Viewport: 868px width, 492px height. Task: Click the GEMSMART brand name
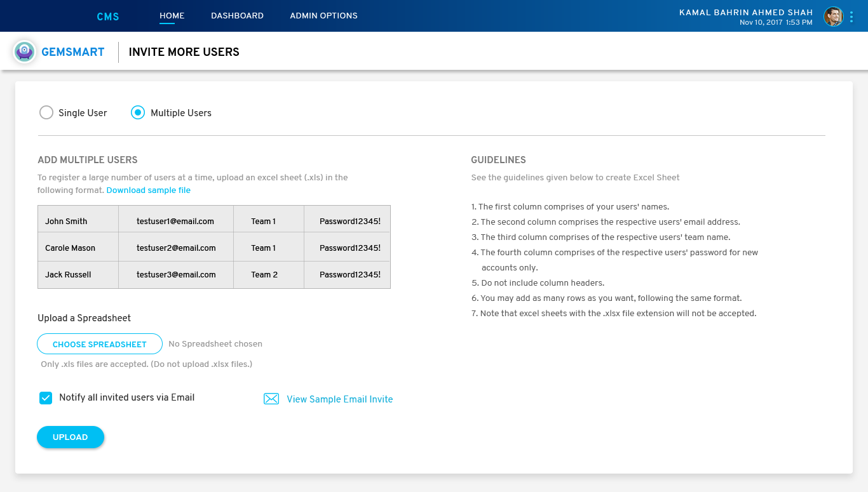pos(73,52)
